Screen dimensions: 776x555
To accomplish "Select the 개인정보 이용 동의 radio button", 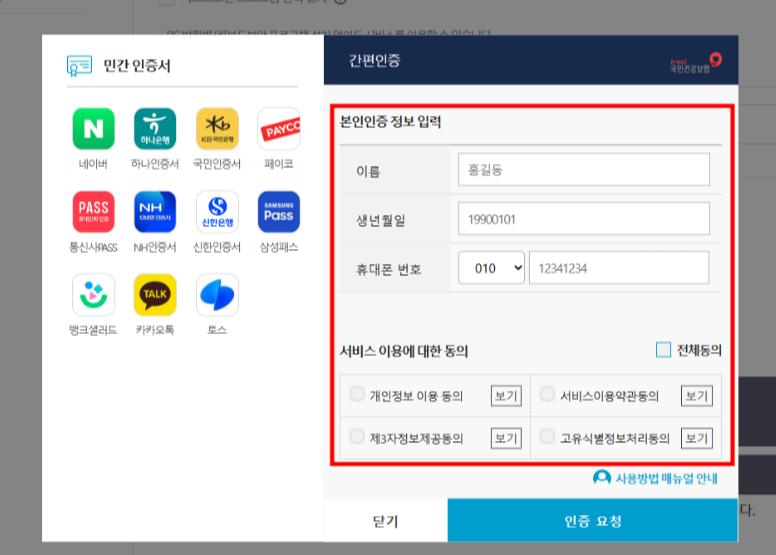I will click(x=356, y=395).
